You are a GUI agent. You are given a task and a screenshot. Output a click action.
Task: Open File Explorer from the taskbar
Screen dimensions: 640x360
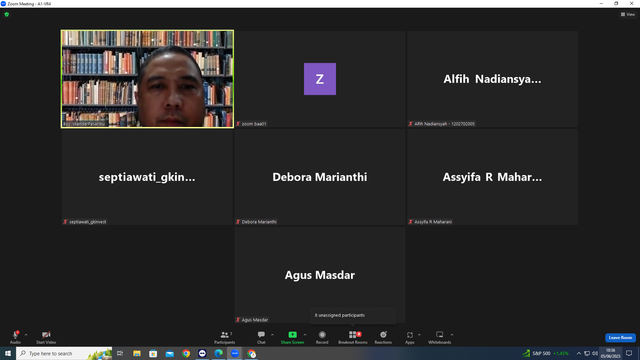tap(137, 353)
